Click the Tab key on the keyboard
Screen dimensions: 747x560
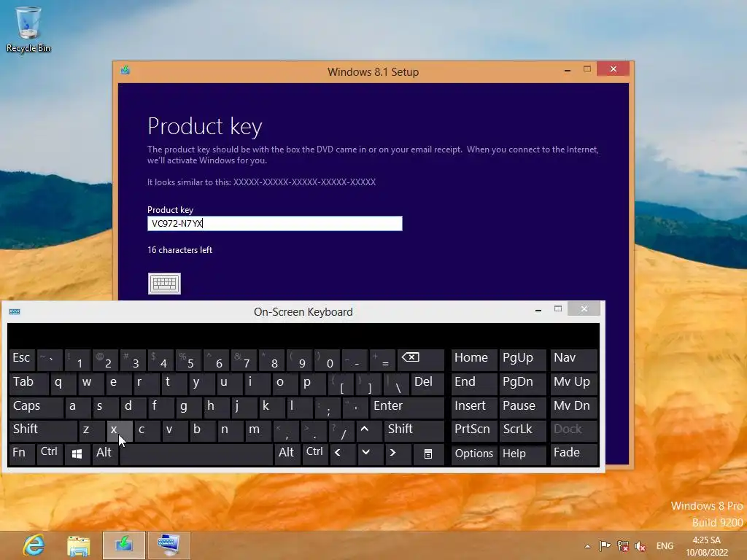[x=28, y=384]
